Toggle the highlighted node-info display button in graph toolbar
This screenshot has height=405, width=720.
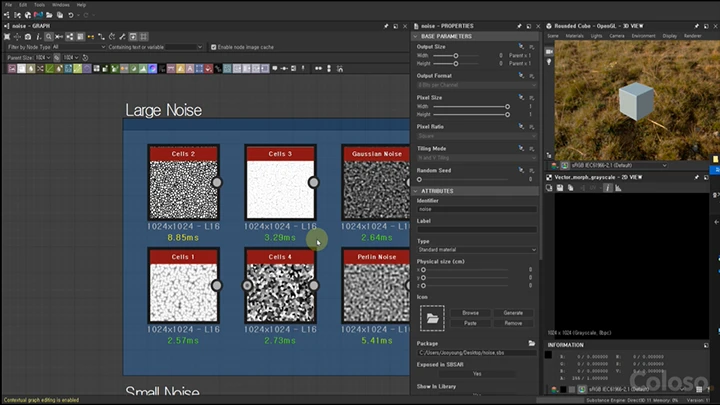pos(80,37)
